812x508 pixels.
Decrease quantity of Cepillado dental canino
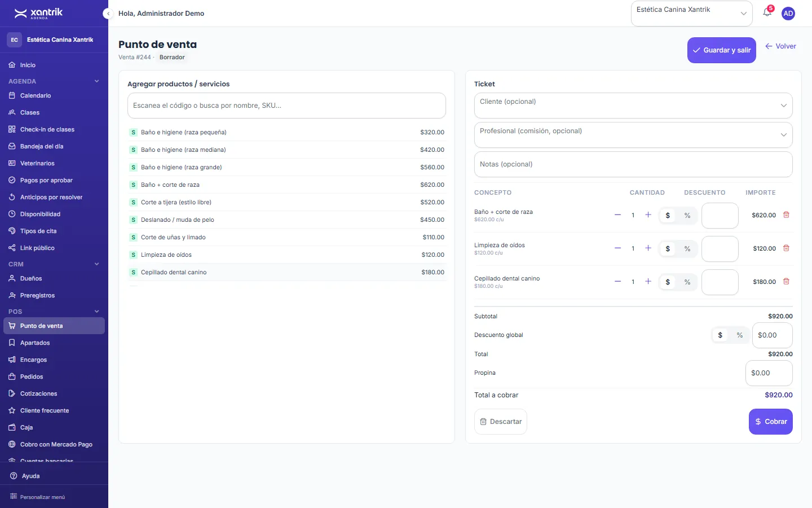pyautogui.click(x=617, y=282)
